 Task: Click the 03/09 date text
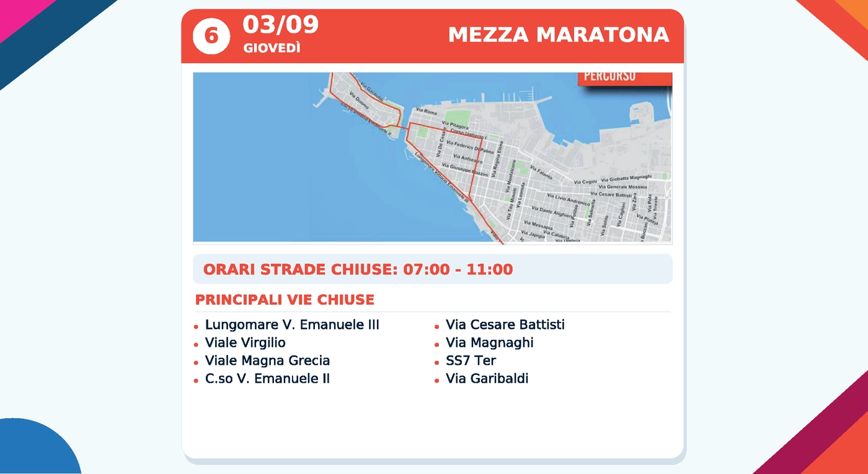coord(280,25)
